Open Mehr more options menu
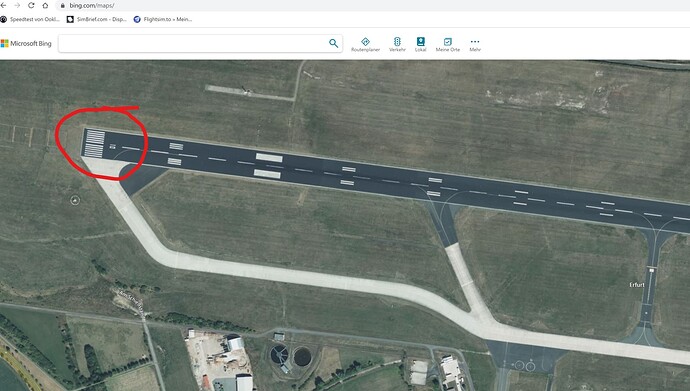Viewport: 690px width, 391px height. tap(475, 44)
